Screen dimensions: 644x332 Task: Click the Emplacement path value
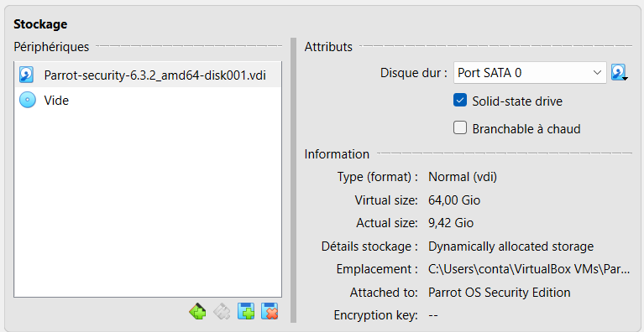point(529,269)
